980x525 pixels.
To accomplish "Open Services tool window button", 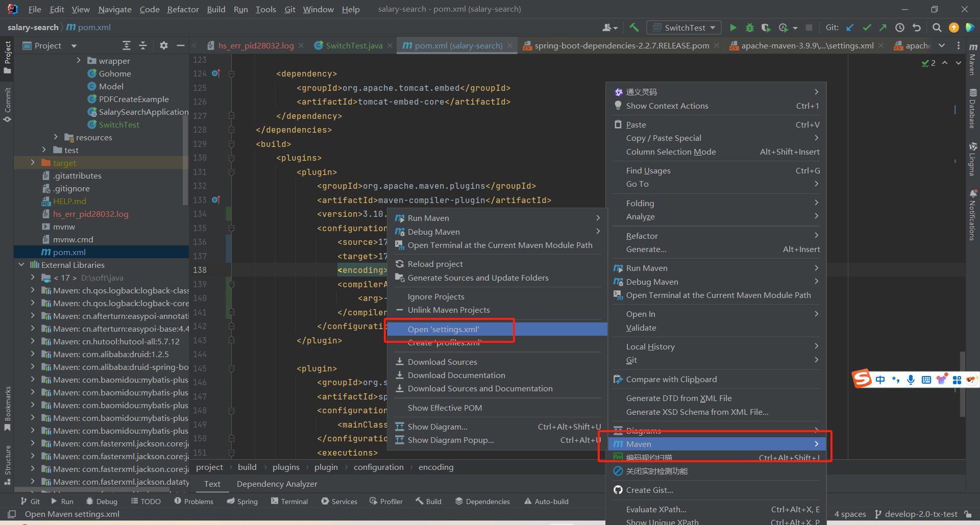I will pyautogui.click(x=339, y=501).
